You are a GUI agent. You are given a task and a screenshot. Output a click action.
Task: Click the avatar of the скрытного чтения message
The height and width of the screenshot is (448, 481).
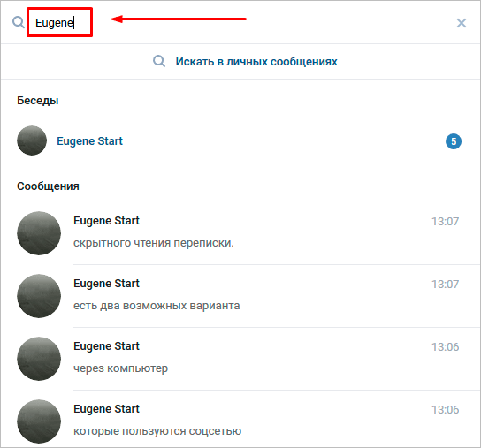coord(39,233)
